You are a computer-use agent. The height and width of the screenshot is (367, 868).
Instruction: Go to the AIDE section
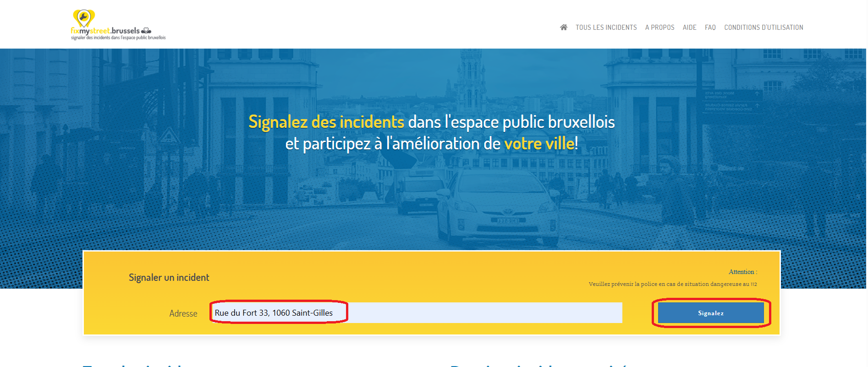689,27
